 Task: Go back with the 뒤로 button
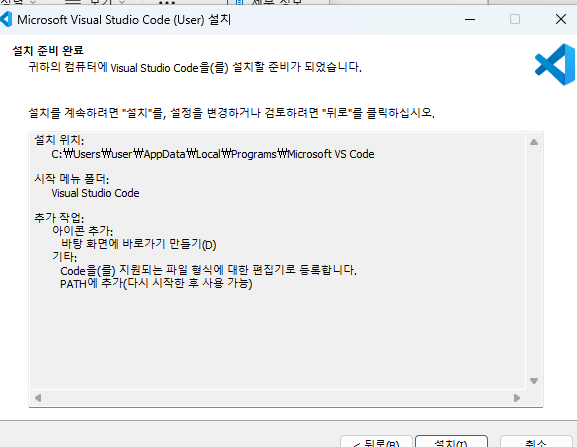(376, 441)
